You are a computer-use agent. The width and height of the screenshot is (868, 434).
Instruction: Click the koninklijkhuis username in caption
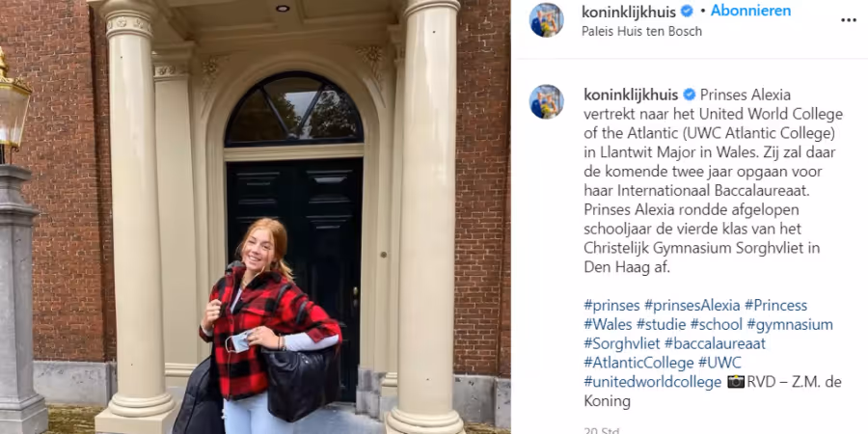pos(631,95)
